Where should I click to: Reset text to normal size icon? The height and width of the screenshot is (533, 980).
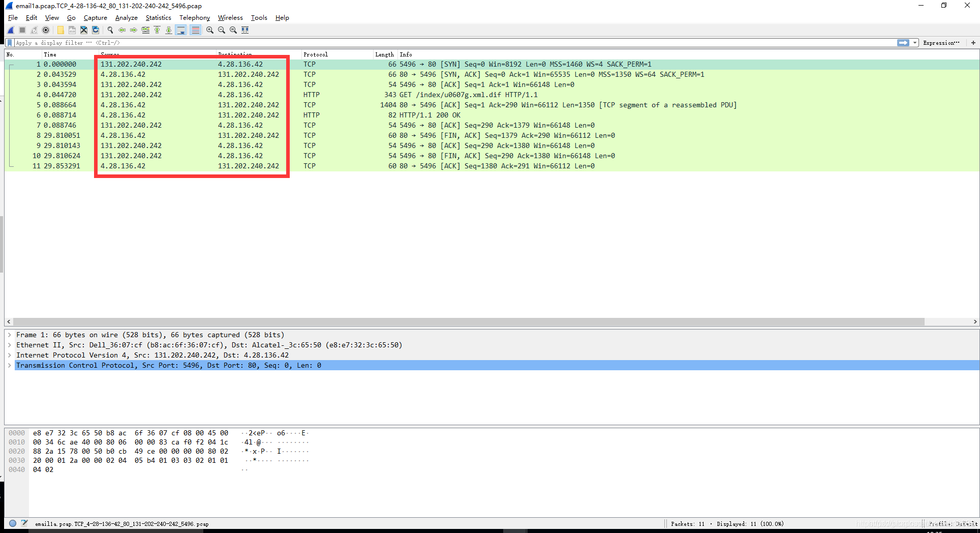coord(233,30)
